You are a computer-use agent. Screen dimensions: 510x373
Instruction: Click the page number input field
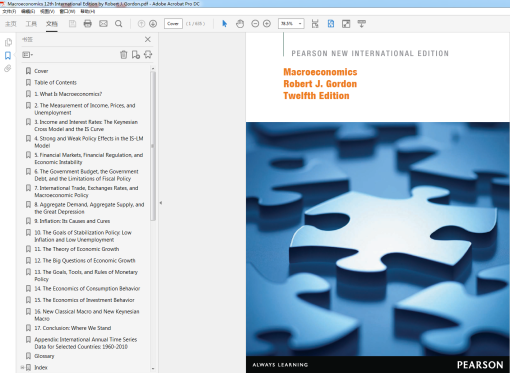tap(173, 24)
